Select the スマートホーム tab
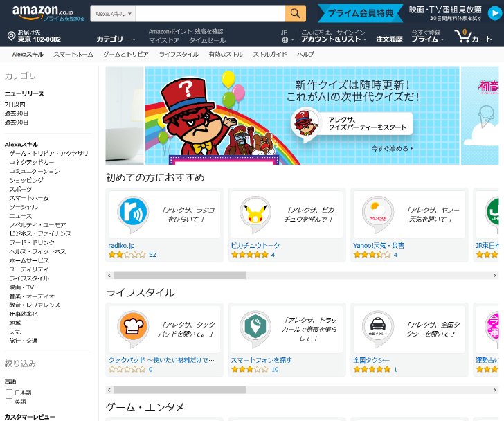 [x=73, y=54]
